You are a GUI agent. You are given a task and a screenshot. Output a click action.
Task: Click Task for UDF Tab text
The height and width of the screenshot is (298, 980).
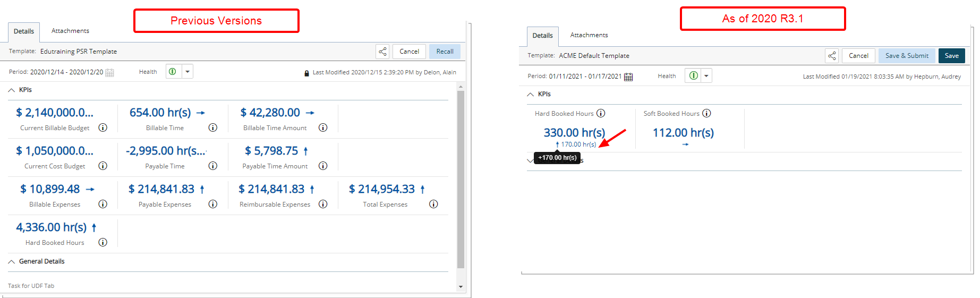[31, 286]
